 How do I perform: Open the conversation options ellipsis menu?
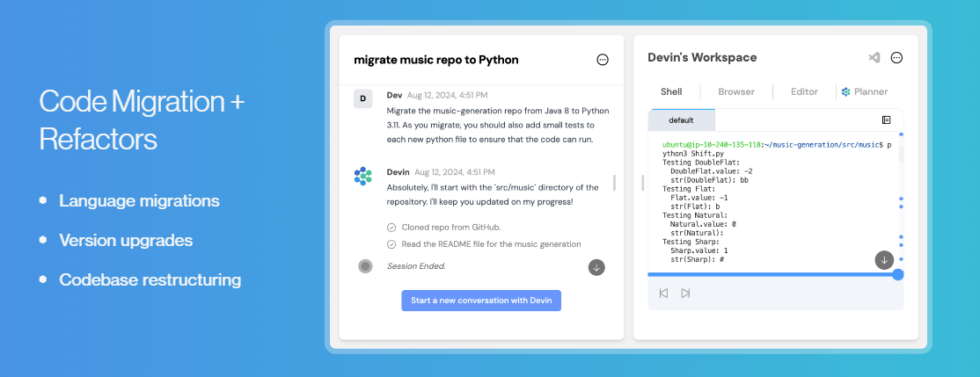point(603,60)
